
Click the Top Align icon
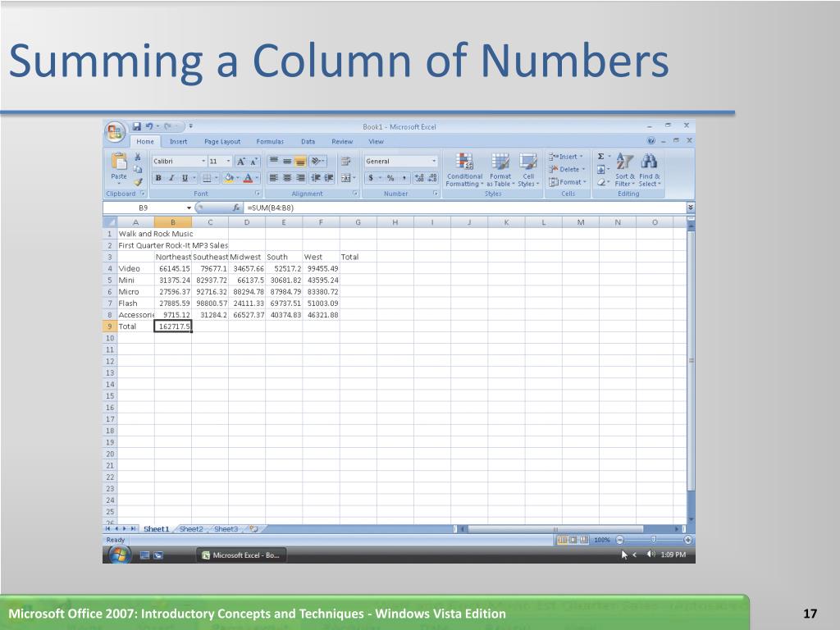(273, 162)
